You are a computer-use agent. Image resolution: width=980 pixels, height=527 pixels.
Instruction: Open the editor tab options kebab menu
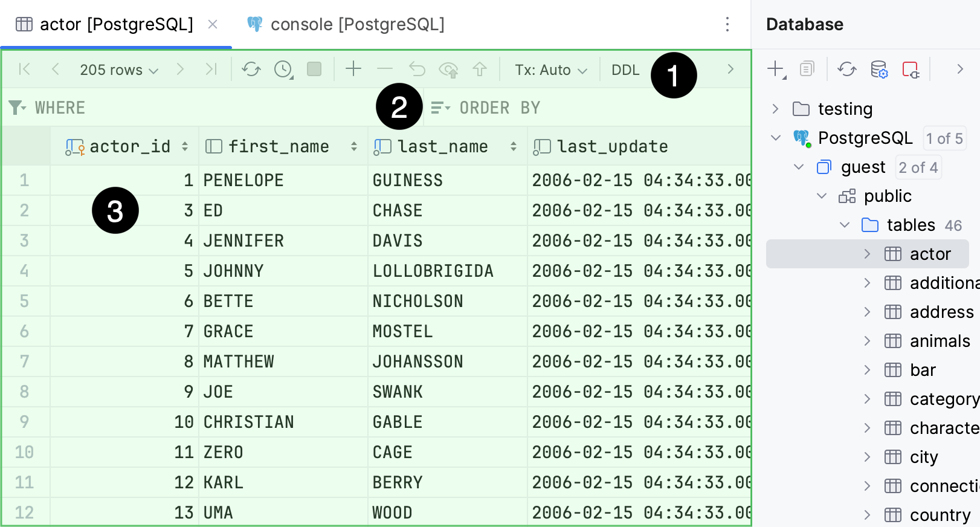point(727,24)
